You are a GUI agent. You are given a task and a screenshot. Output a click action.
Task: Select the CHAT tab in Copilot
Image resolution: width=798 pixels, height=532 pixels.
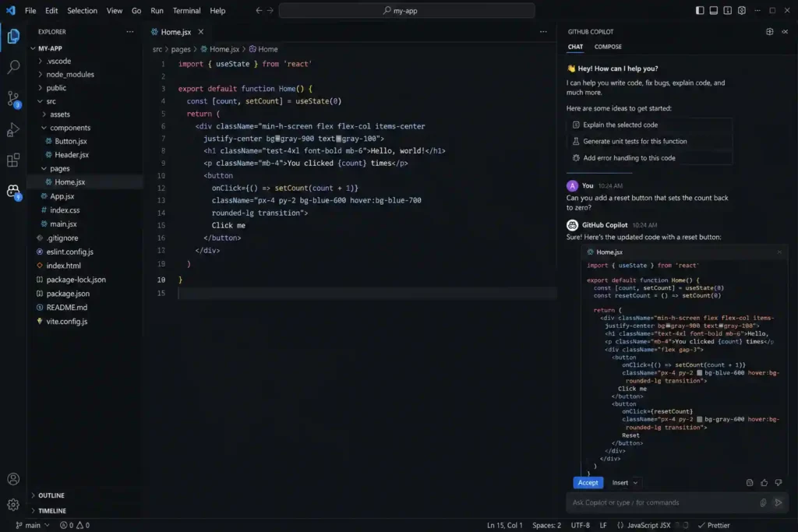coord(575,47)
